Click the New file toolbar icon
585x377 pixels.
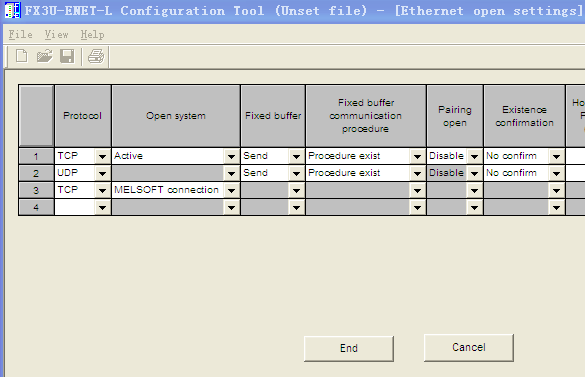[22, 56]
